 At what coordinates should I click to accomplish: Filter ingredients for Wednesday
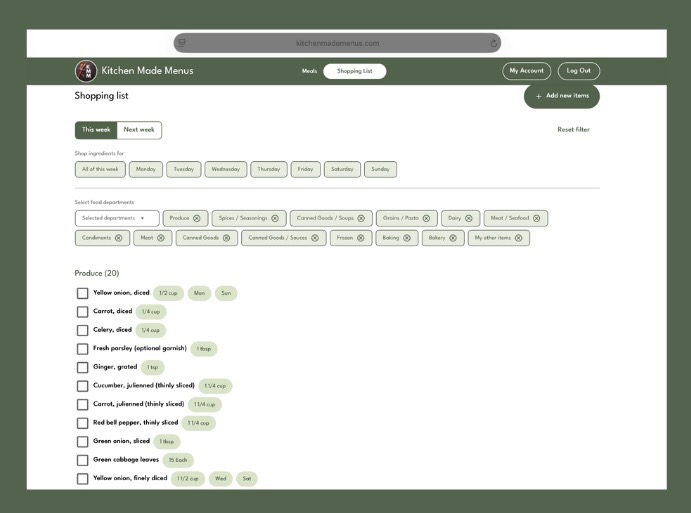(x=225, y=170)
